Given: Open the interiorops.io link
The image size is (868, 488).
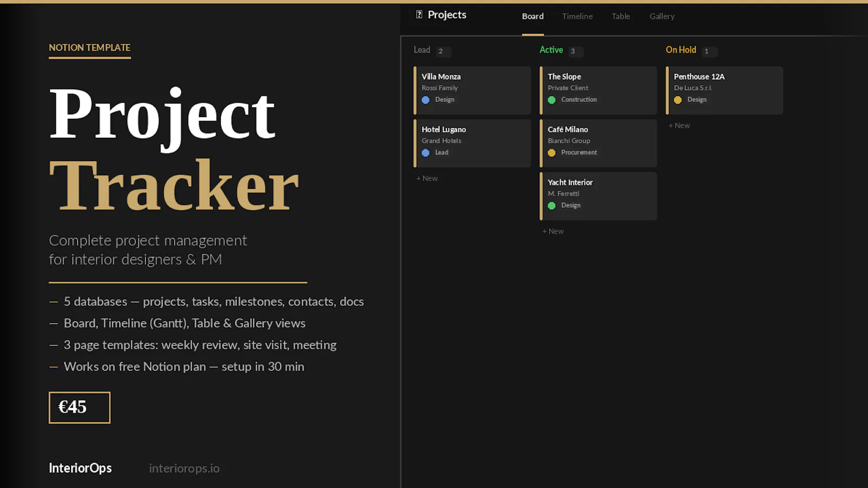Looking at the screenshot, I should click(x=184, y=468).
